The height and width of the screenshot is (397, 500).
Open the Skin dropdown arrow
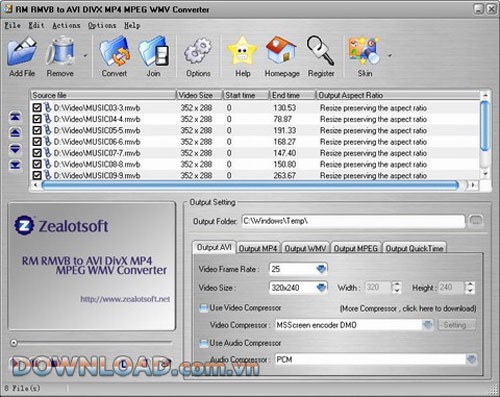coord(389,56)
